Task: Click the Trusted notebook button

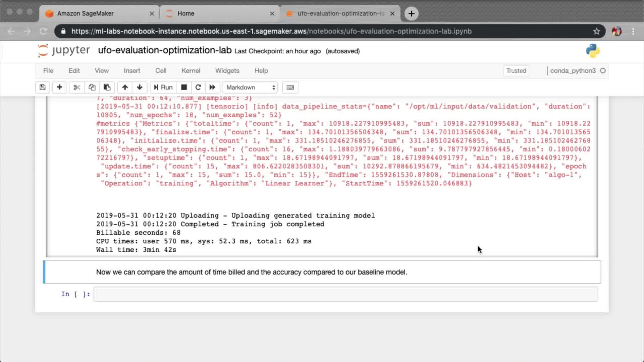Action: [x=516, y=71]
